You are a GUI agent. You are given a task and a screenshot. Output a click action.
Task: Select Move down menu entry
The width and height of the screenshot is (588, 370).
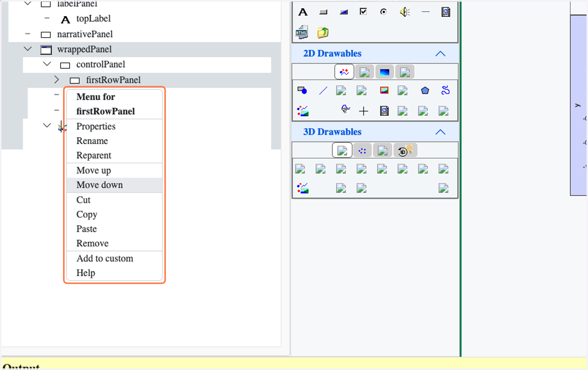[115, 185]
